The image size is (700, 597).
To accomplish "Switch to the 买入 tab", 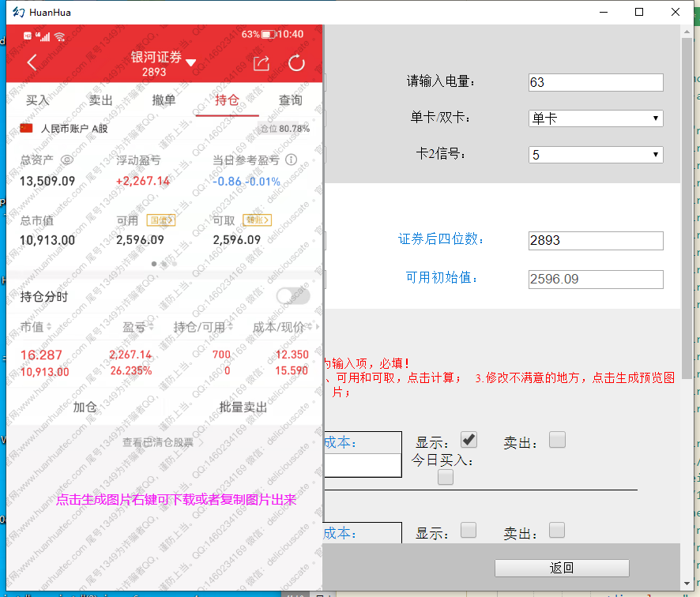I will (37, 100).
